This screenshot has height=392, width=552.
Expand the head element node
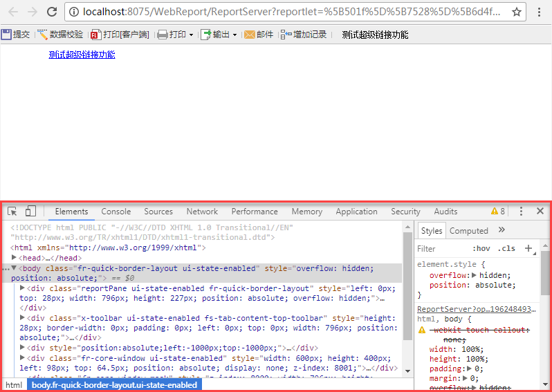click(14, 257)
